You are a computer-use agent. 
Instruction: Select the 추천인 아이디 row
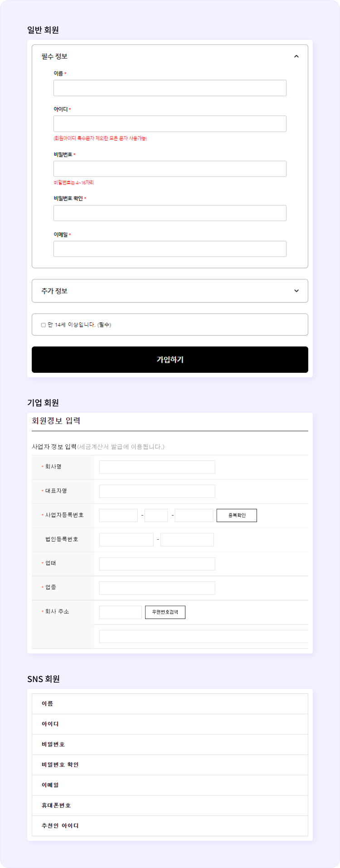tap(170, 826)
